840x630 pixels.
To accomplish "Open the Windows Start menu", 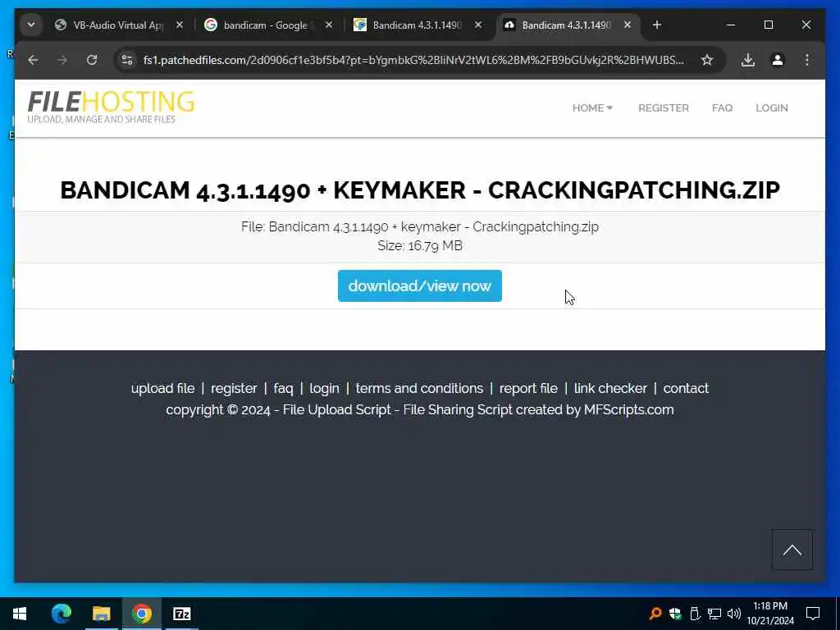I will 20,614.
